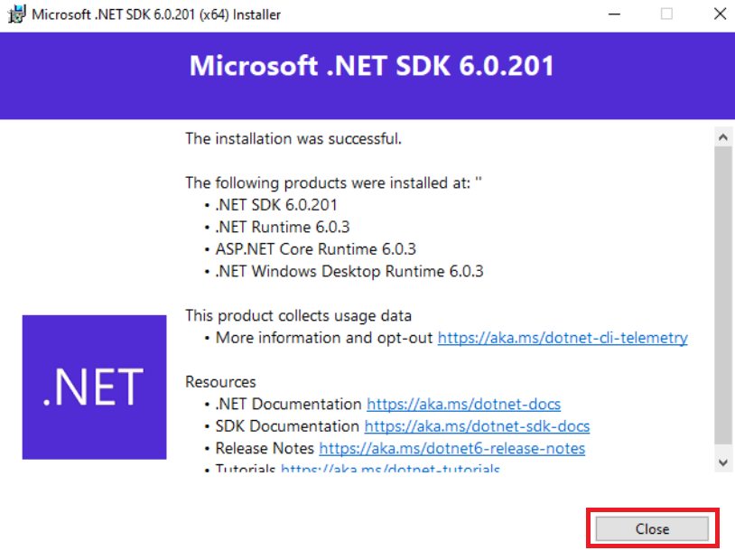Open the dotnet-cli-telemetry opt-out link
The height and width of the screenshot is (560, 735).
[562, 338]
